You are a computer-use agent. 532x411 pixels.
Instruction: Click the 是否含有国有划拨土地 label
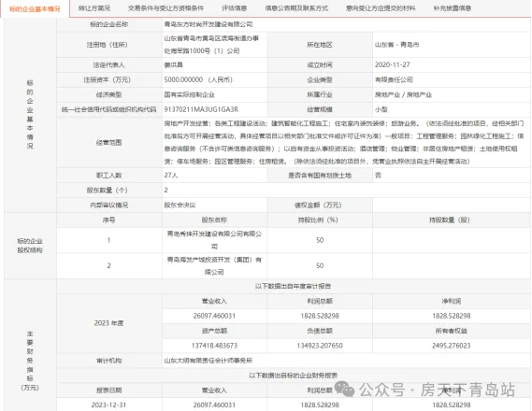[320, 176]
